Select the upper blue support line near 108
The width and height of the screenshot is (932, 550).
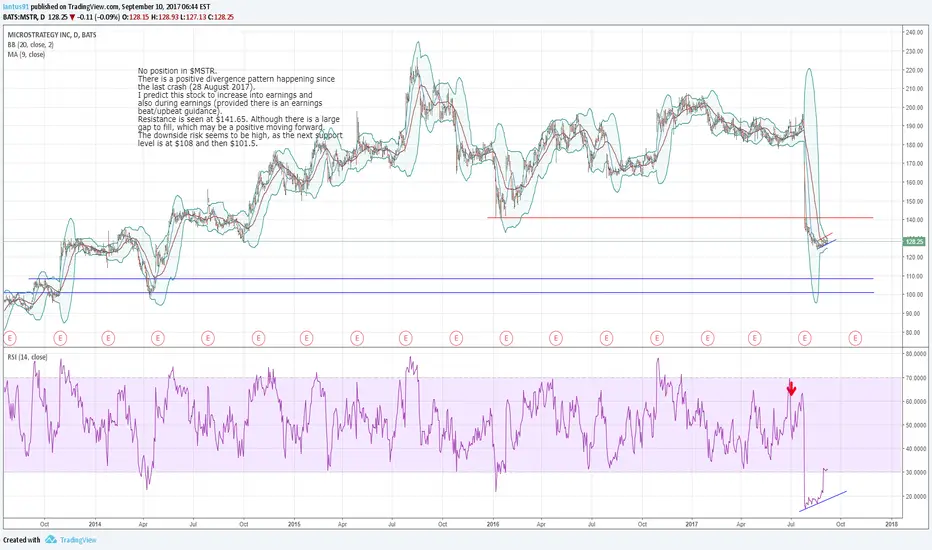pos(451,278)
